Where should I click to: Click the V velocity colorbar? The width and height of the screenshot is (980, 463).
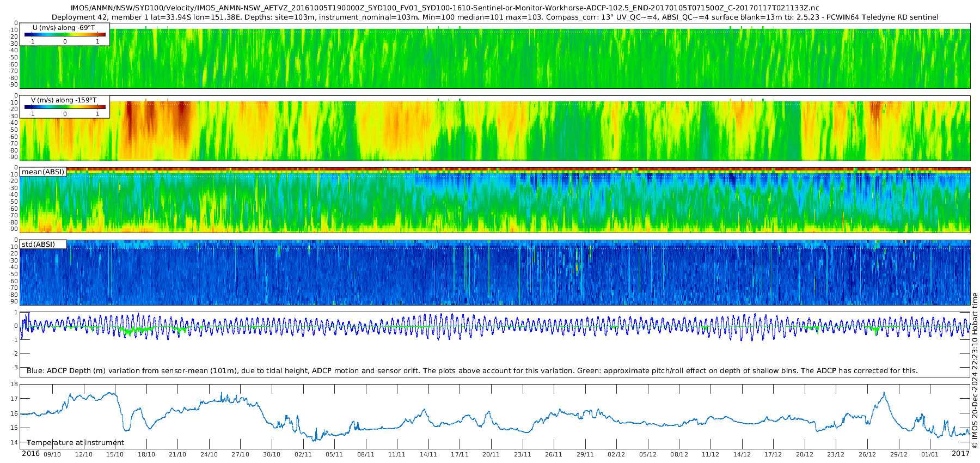click(x=65, y=107)
